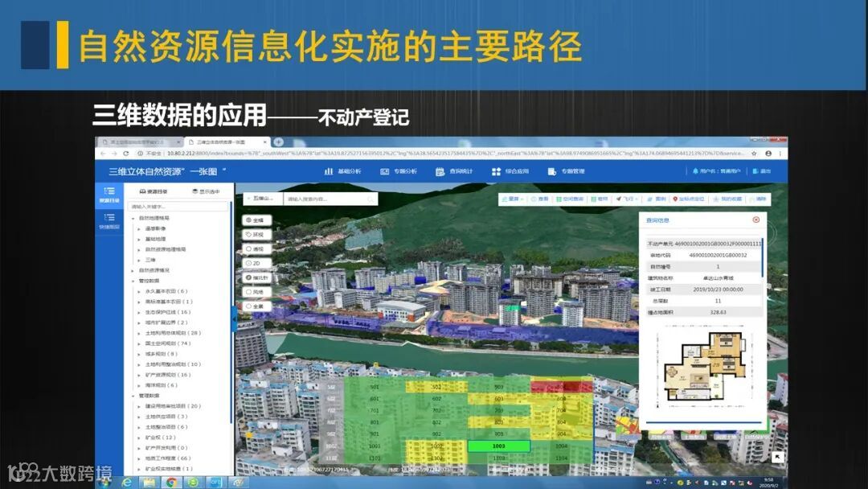Open Internet Explorer from taskbar
Screen dimensions: 868x489
pyautogui.click(x=127, y=483)
